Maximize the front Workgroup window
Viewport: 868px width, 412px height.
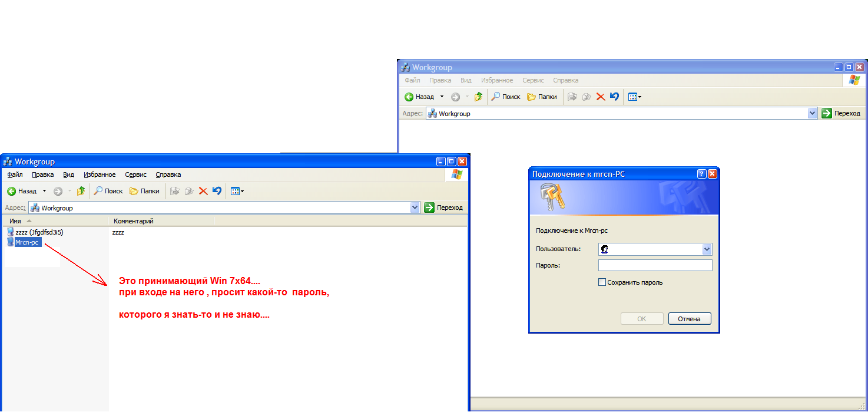(452, 161)
